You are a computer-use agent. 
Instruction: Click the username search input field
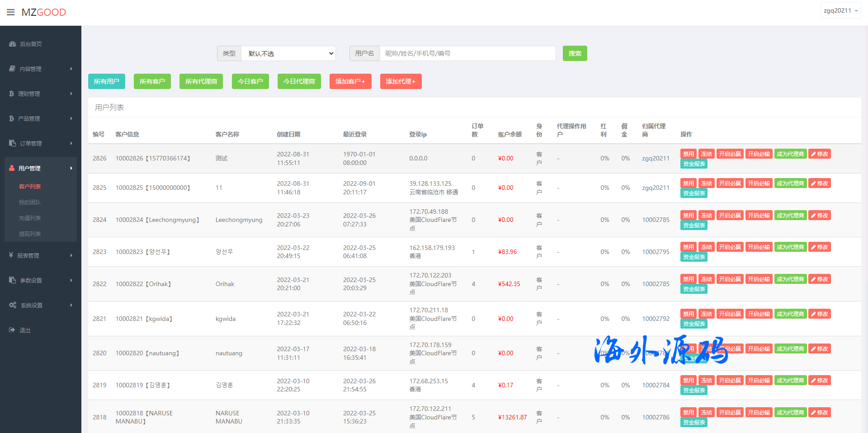click(x=467, y=53)
